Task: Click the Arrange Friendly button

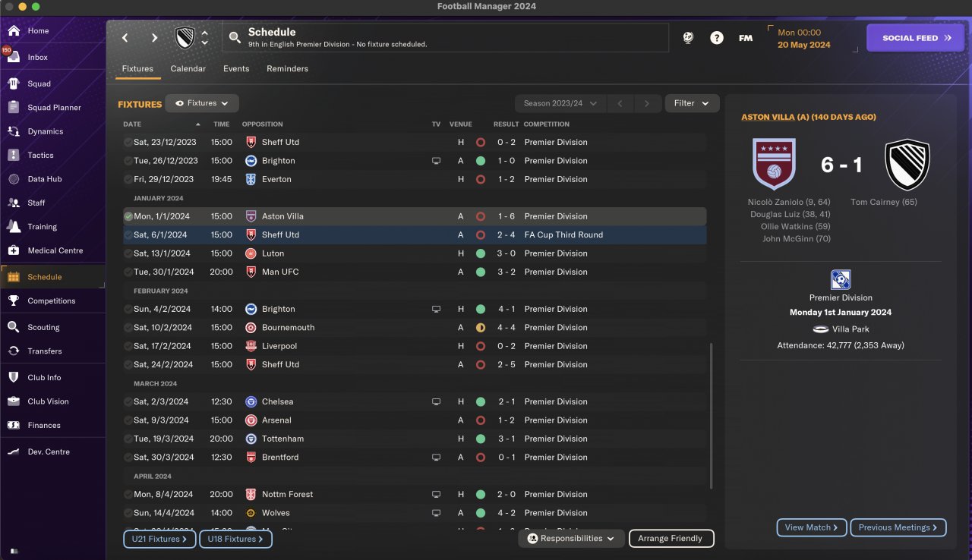Action: 671,539
